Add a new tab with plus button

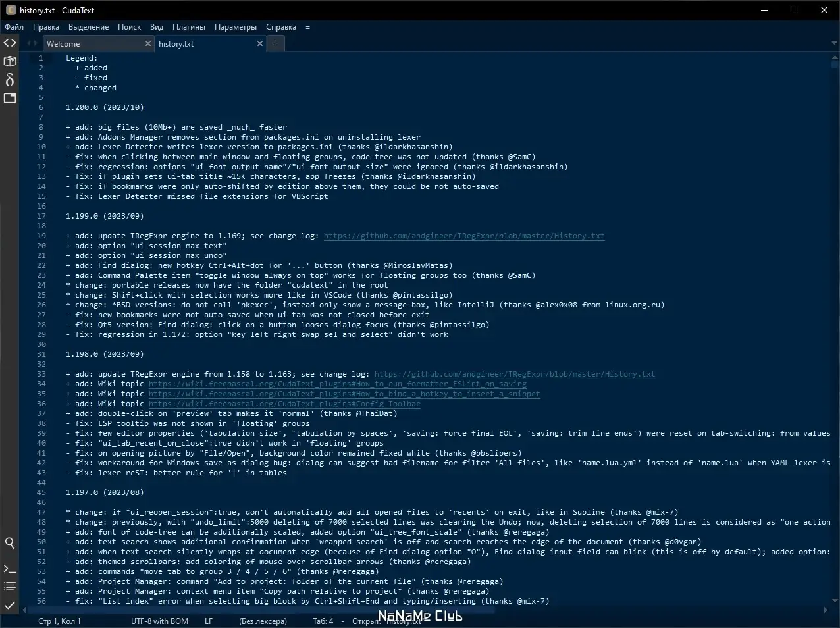(x=276, y=43)
